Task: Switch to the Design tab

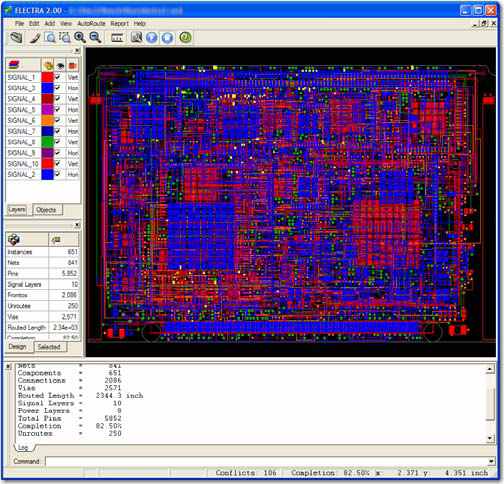Action: click(17, 347)
